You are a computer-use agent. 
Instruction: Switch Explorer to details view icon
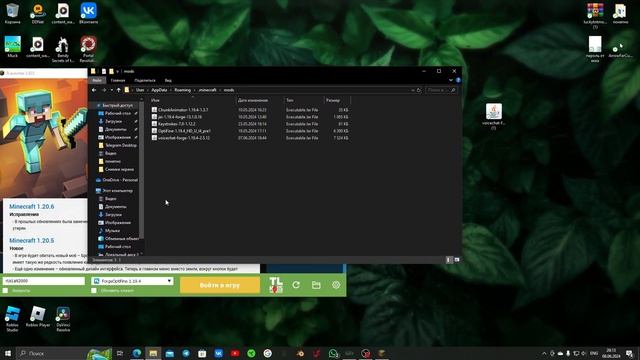pyautogui.click(x=449, y=260)
